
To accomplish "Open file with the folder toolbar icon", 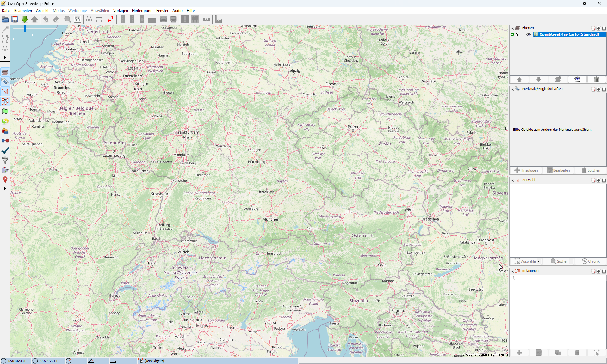I will click(5, 20).
